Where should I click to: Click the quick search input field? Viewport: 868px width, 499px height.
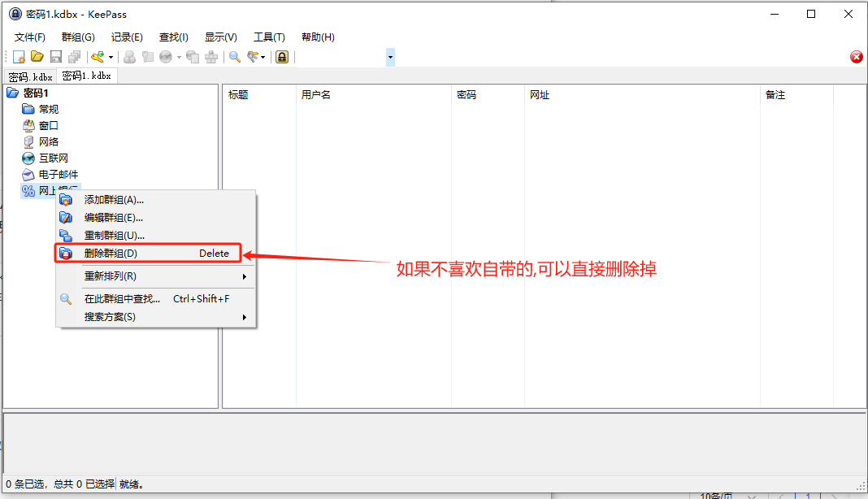tap(341, 57)
